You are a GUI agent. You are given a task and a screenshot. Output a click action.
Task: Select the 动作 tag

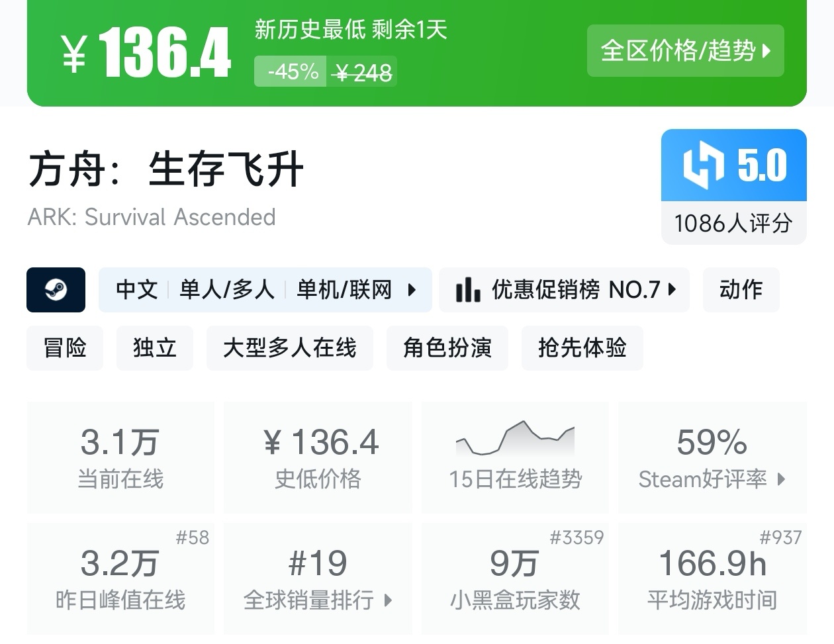(741, 290)
